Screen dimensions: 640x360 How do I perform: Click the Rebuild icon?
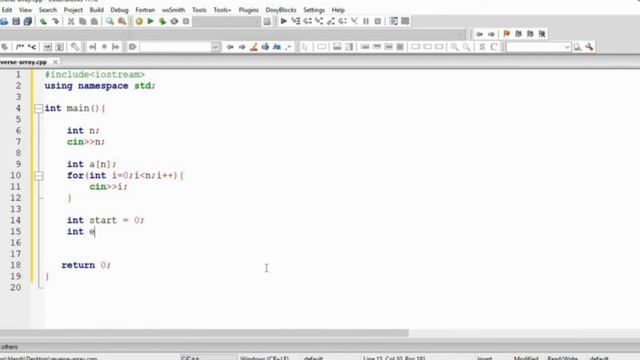(174, 21)
